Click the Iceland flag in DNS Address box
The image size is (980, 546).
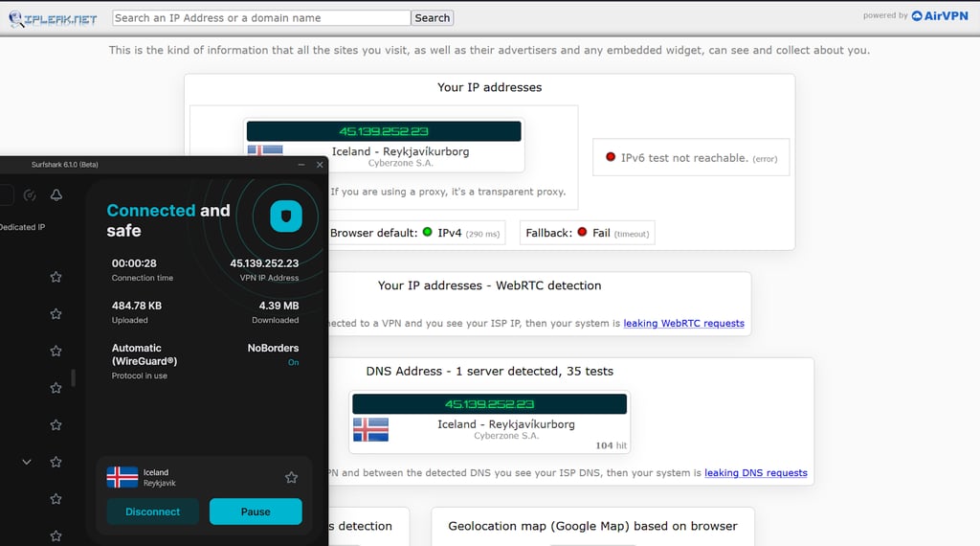[x=370, y=430]
